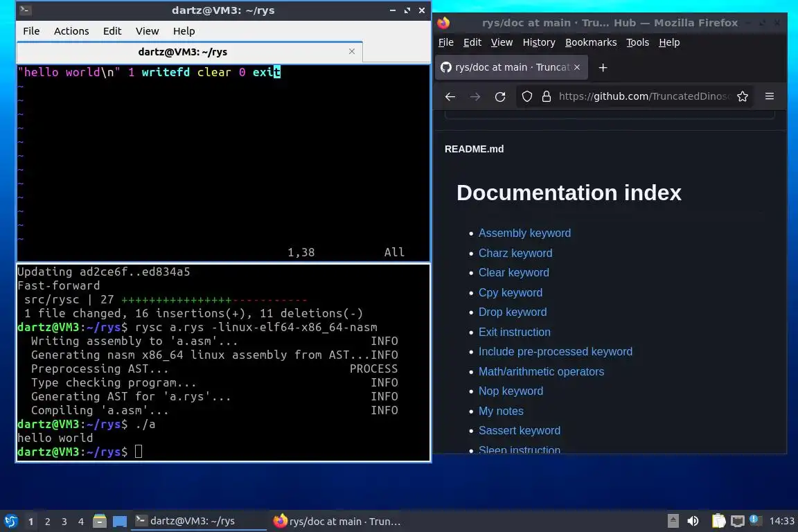
Task: Open Firefox File menu
Action: point(446,42)
